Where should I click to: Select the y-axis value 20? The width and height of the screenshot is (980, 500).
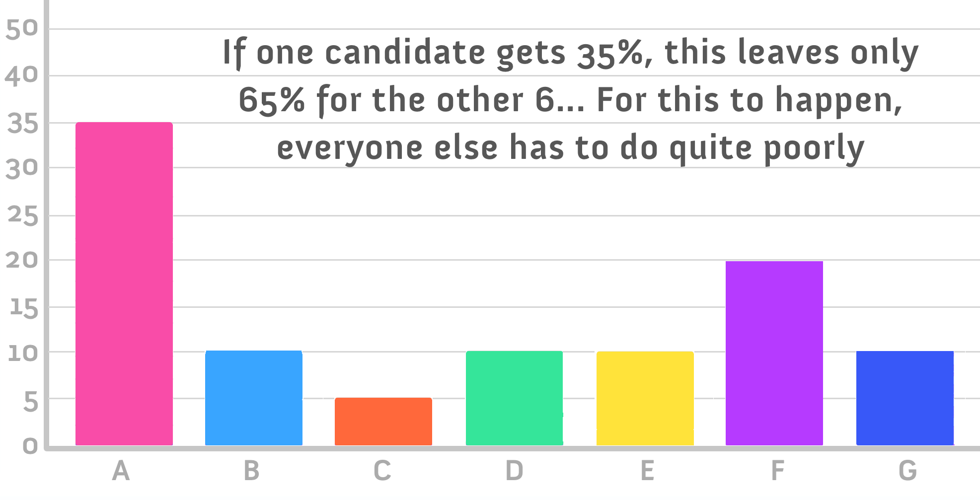(x=22, y=260)
